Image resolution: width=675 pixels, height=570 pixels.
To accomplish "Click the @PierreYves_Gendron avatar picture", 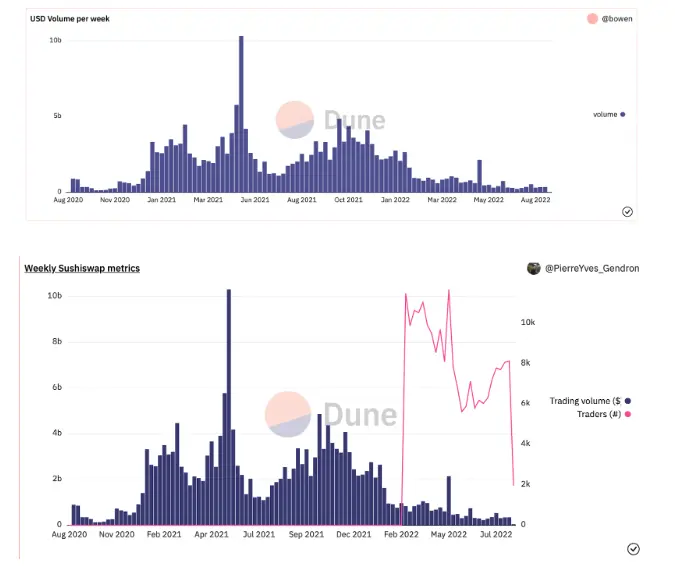I will coord(533,268).
